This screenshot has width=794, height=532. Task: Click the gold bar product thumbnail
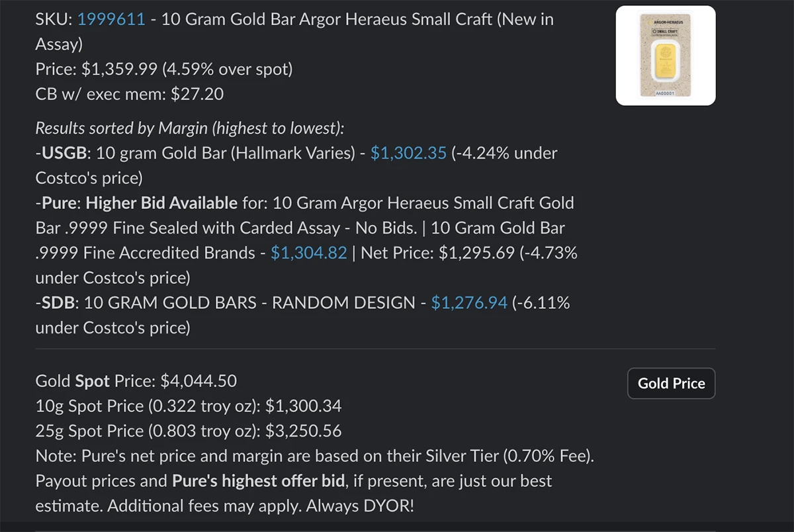665,55
